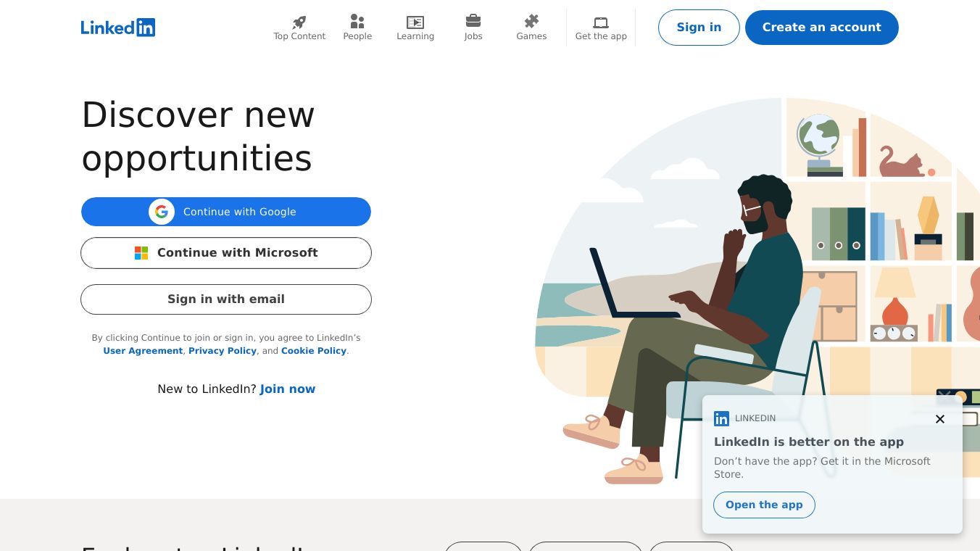The width and height of the screenshot is (980, 551).
Task: Open the User Agreement link
Action: coord(143,351)
